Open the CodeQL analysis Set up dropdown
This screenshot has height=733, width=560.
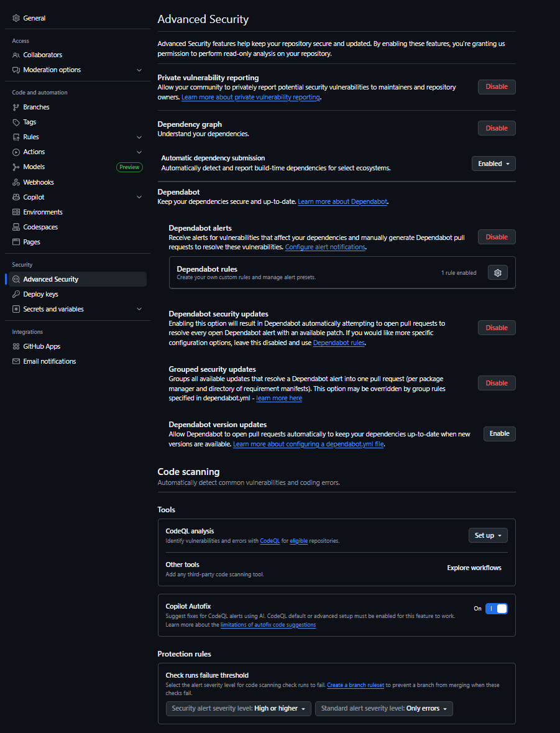point(487,535)
